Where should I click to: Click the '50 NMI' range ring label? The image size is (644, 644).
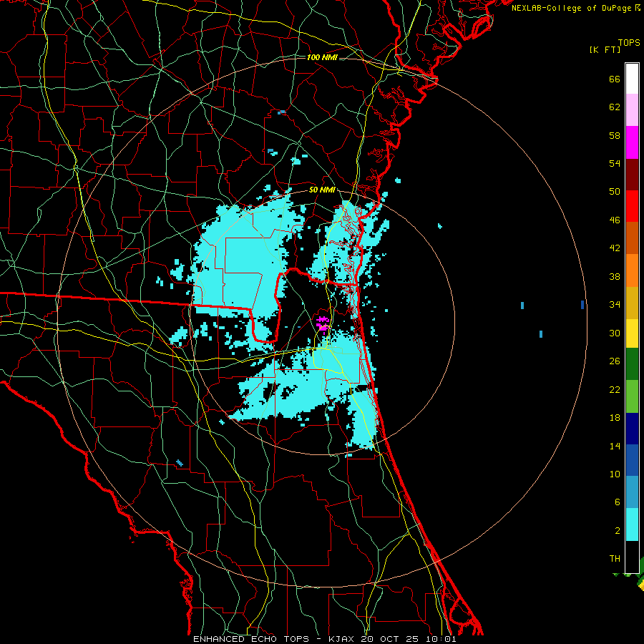tap(322, 190)
